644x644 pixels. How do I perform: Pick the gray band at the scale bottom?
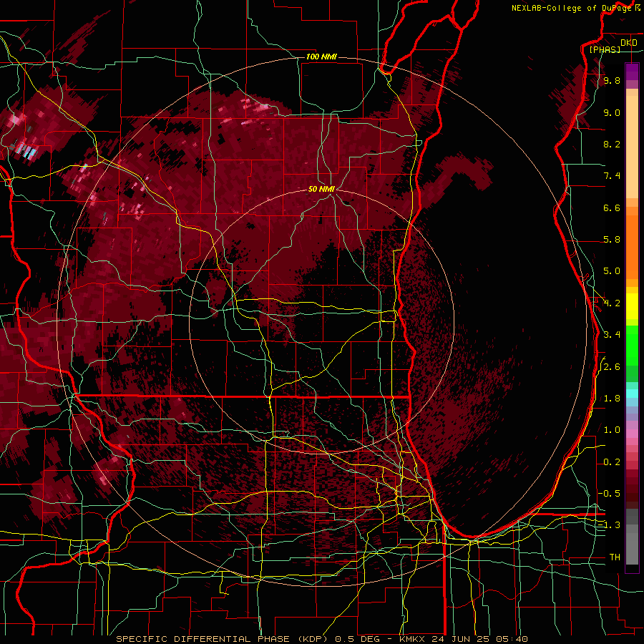point(632,537)
